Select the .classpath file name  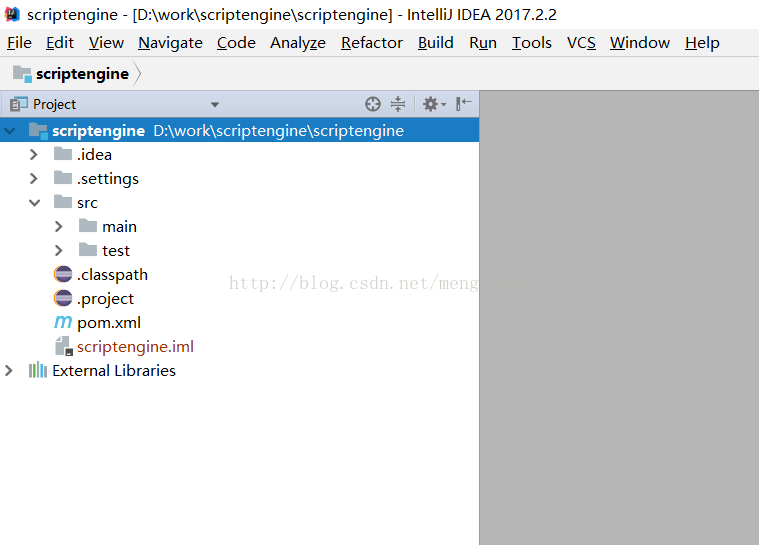point(112,274)
